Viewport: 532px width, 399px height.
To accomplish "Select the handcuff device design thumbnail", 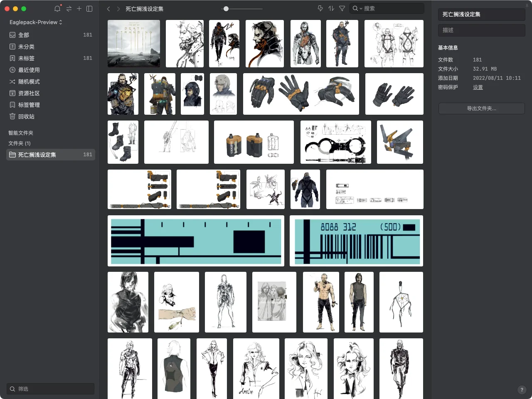I will [x=336, y=142].
